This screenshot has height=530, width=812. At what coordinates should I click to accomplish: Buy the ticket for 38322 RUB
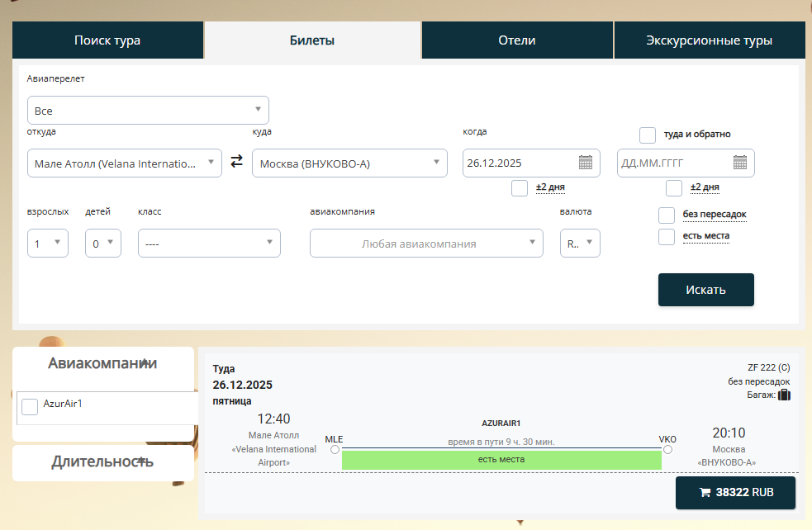(x=735, y=493)
